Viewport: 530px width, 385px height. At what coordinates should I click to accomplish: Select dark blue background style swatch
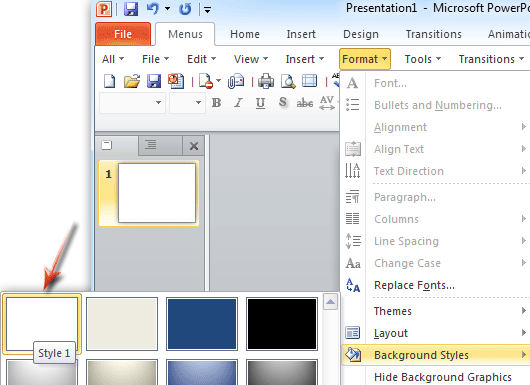(x=202, y=324)
